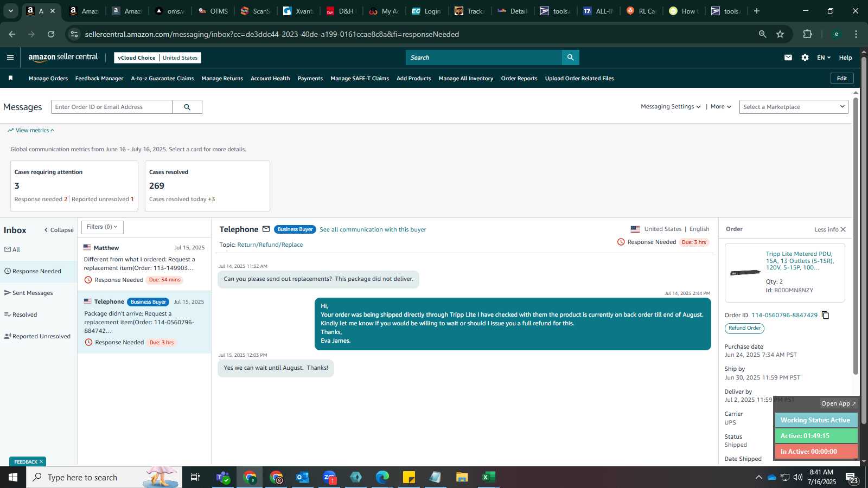Bookmark this page with the star icon
Image resolution: width=868 pixels, height=488 pixels.
tap(780, 34)
